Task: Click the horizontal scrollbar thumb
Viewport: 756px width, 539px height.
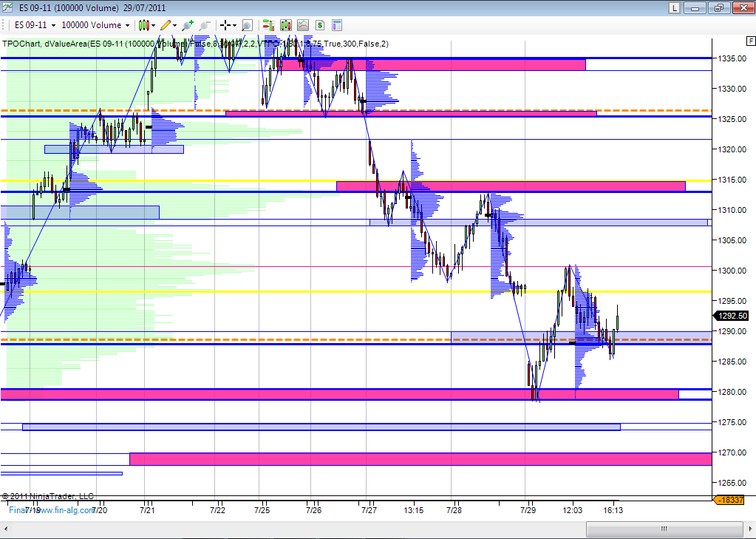Action: (664, 529)
